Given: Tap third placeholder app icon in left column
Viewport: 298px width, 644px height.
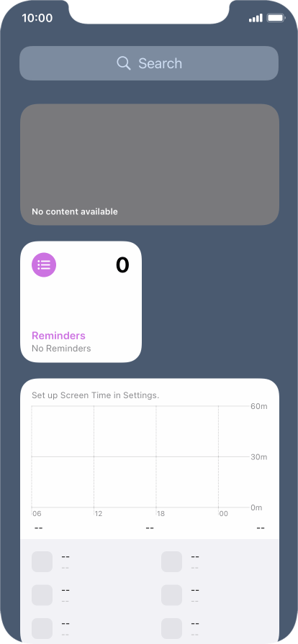Looking at the screenshot, I should (x=42, y=628).
